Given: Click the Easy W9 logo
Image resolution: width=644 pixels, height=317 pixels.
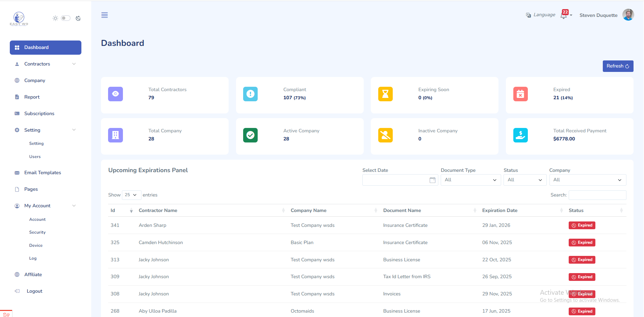Looking at the screenshot, I should pyautogui.click(x=19, y=19).
